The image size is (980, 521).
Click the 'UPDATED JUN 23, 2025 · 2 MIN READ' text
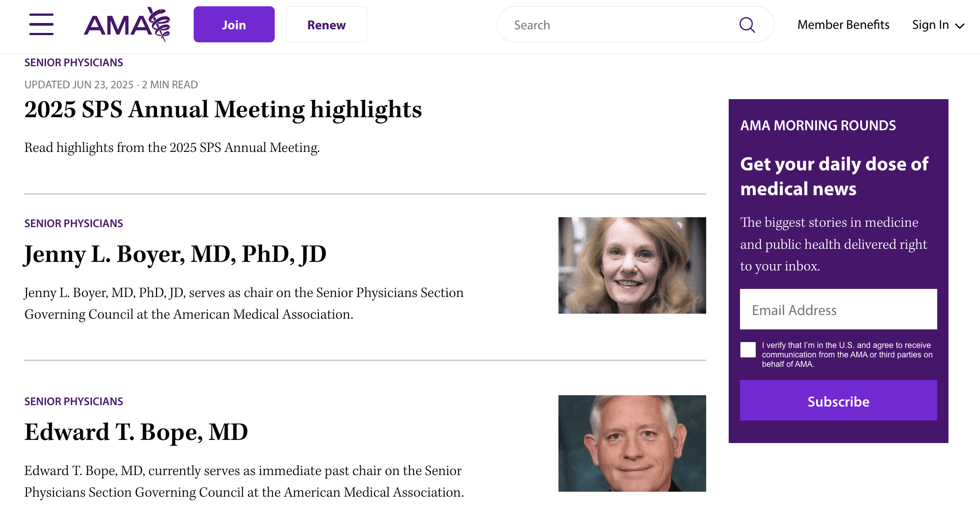tap(111, 85)
